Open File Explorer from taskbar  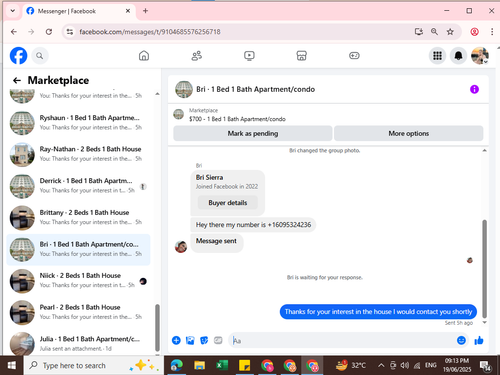tap(199, 366)
